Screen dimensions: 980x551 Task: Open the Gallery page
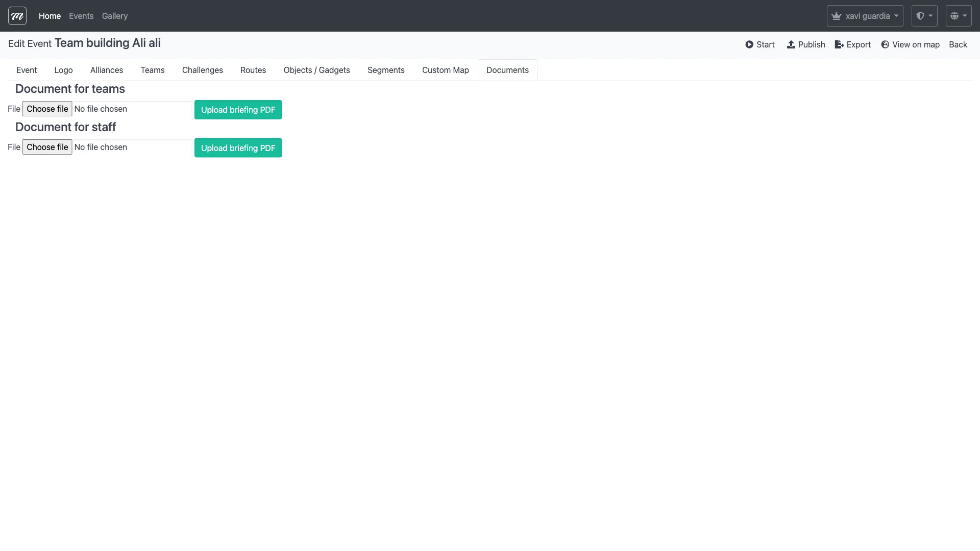pyautogui.click(x=114, y=16)
